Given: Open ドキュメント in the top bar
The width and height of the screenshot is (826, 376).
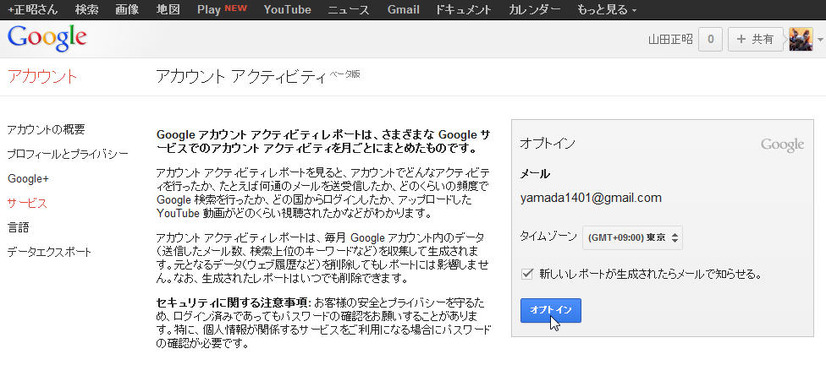Looking at the screenshot, I should [464, 9].
